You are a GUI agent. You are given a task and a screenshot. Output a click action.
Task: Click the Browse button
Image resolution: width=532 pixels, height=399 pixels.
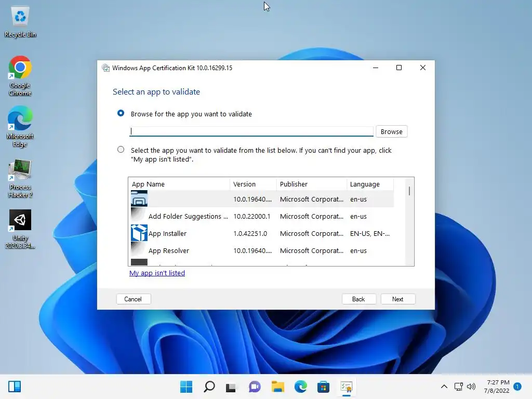pyautogui.click(x=392, y=131)
